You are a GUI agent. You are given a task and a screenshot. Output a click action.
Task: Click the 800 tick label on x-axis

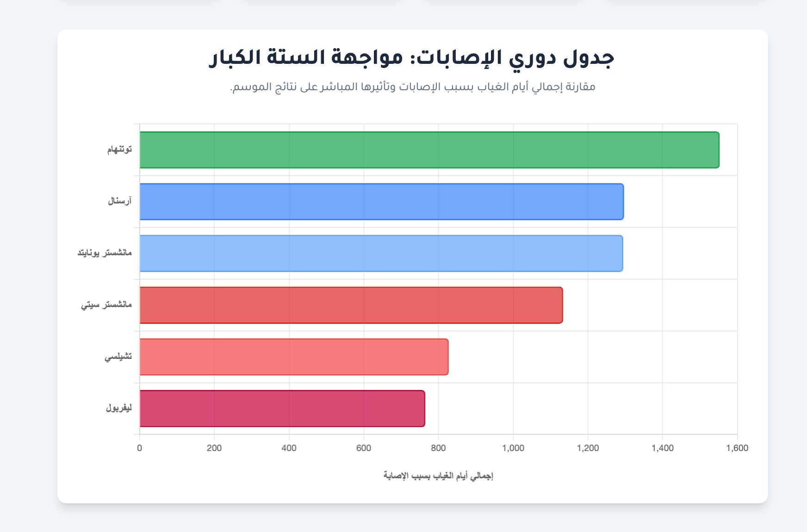coord(438,448)
